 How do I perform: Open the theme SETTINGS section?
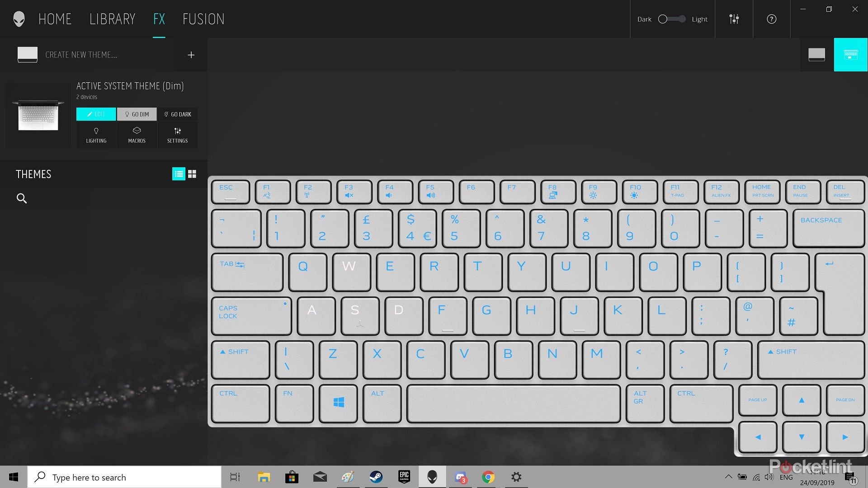pos(178,135)
